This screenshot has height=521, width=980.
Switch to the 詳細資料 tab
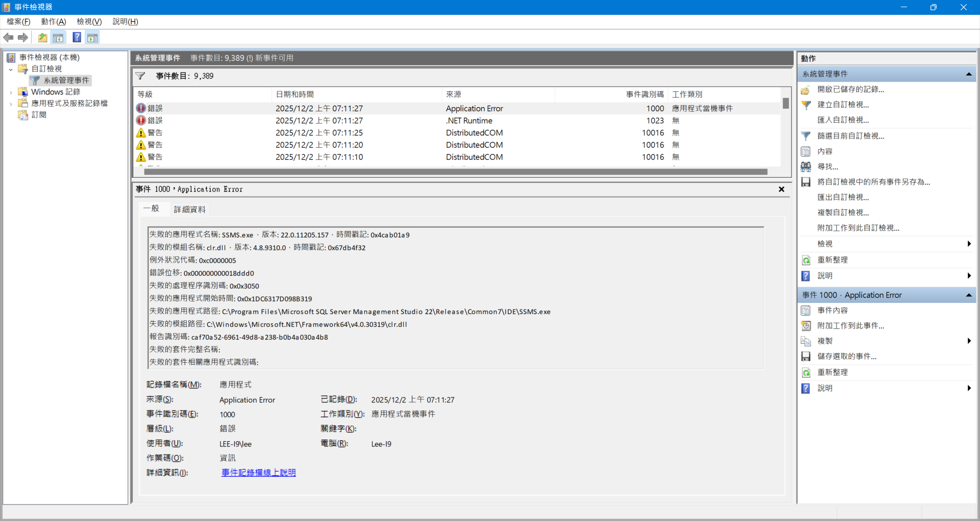coord(189,209)
